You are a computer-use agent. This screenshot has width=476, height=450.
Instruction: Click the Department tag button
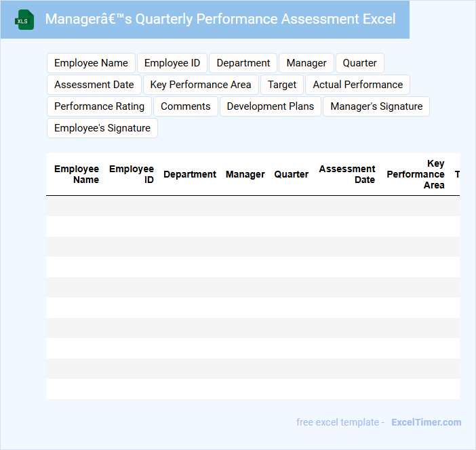243,63
